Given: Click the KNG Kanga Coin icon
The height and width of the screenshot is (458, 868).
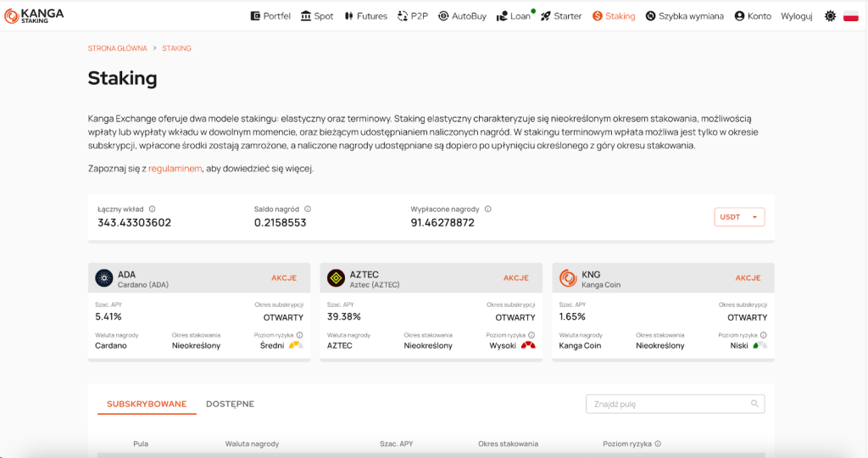Looking at the screenshot, I should click(x=568, y=278).
